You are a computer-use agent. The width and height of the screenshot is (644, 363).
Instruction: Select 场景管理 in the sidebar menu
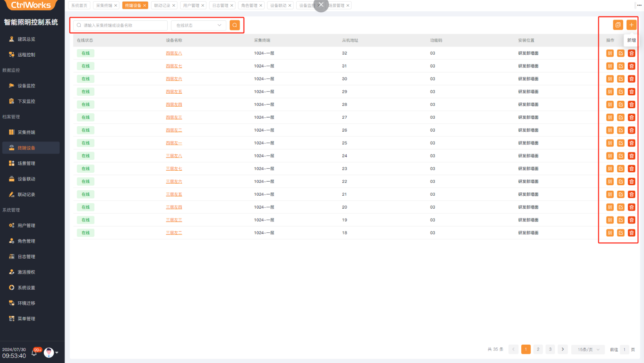(26, 164)
